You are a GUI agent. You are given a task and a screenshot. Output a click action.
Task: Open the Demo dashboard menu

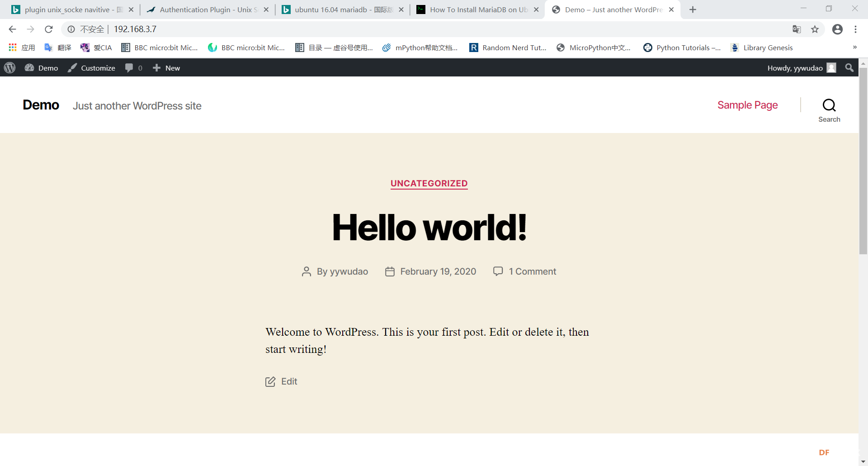coord(42,68)
